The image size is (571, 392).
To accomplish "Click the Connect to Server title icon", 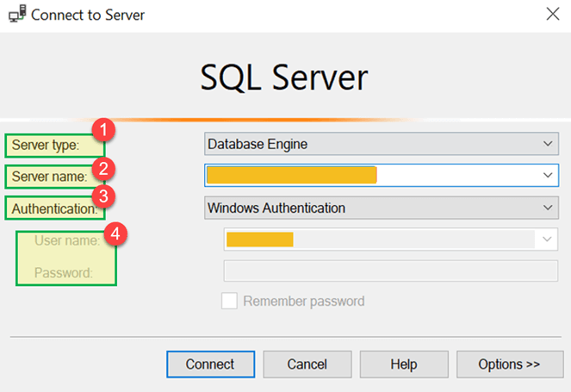I will click(x=16, y=15).
